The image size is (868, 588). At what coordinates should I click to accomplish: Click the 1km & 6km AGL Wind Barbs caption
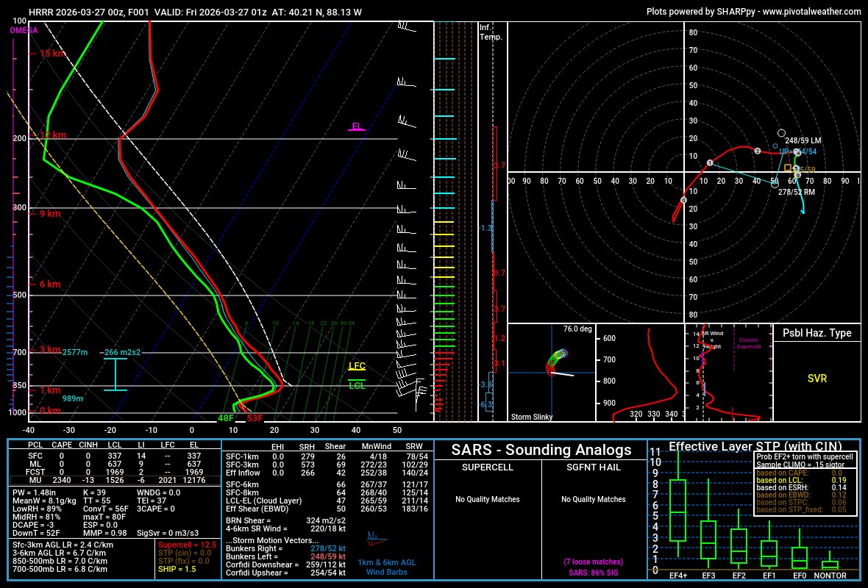point(386,567)
